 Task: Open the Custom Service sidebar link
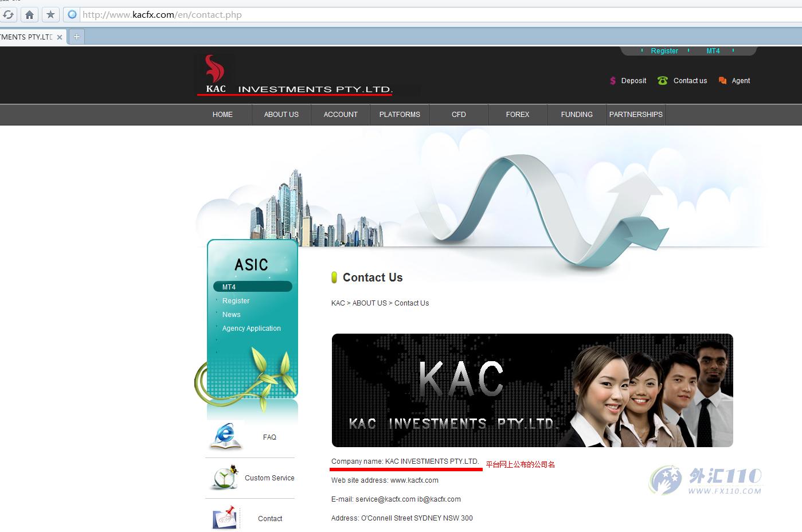[269, 478]
